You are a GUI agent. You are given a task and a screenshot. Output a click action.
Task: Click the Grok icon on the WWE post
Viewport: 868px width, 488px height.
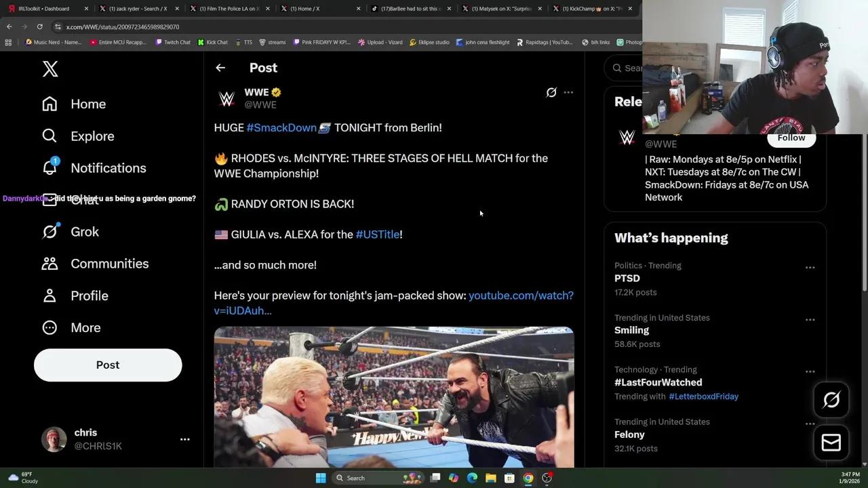point(551,92)
